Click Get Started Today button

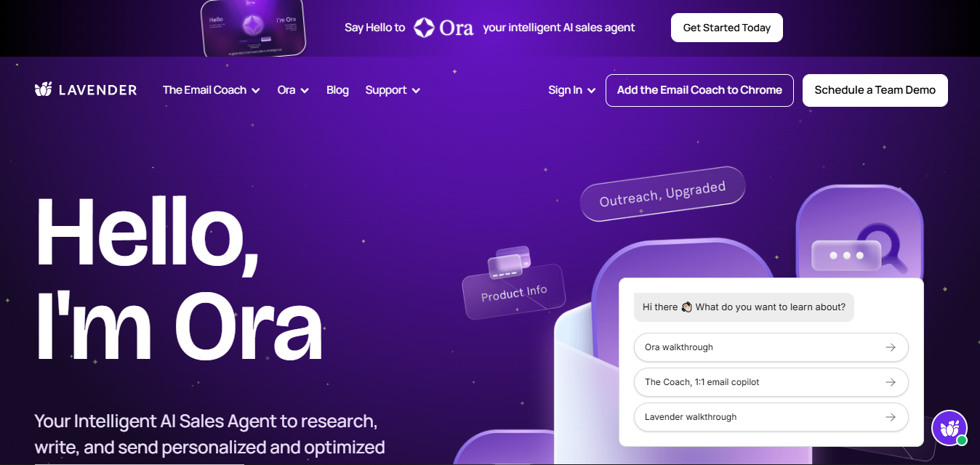pyautogui.click(x=727, y=28)
